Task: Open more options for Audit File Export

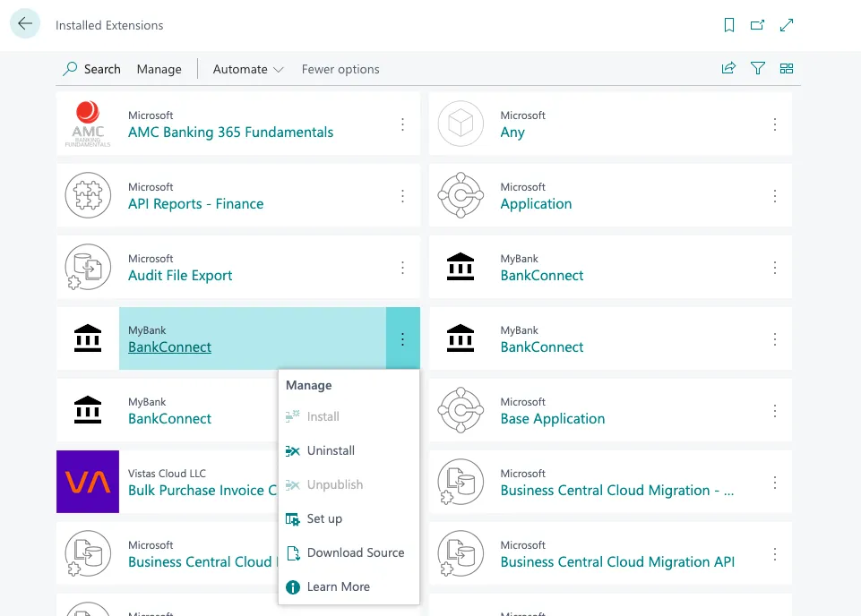Action: (x=402, y=268)
